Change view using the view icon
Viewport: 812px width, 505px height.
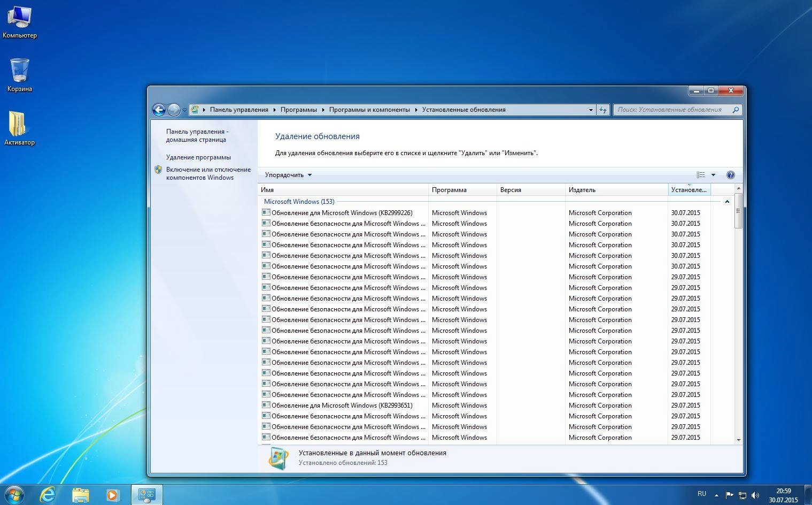point(701,175)
